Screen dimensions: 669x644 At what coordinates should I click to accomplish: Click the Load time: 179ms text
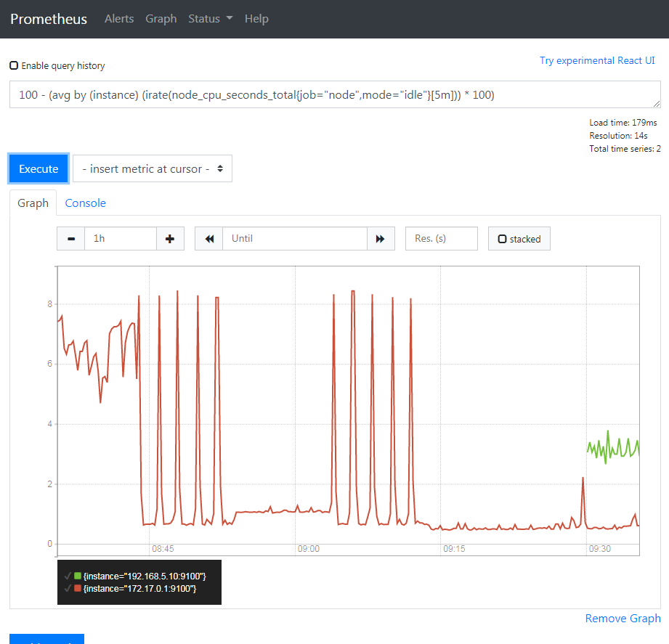[x=623, y=123]
